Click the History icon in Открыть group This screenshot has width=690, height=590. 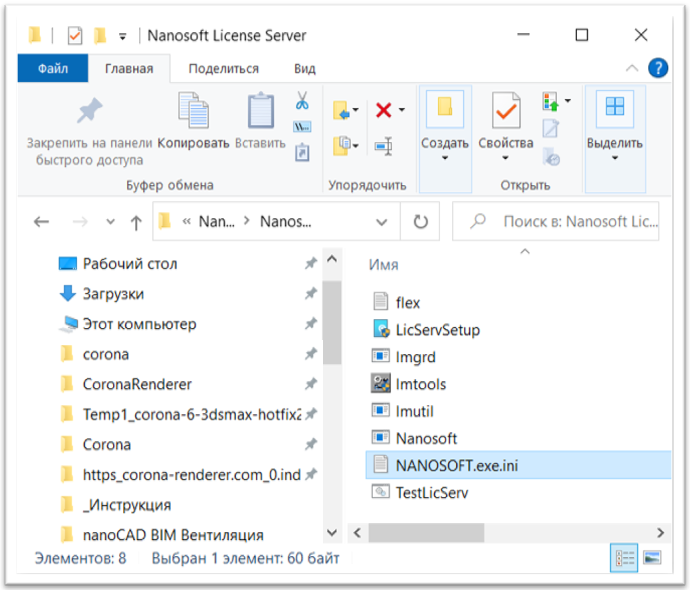[x=551, y=157]
